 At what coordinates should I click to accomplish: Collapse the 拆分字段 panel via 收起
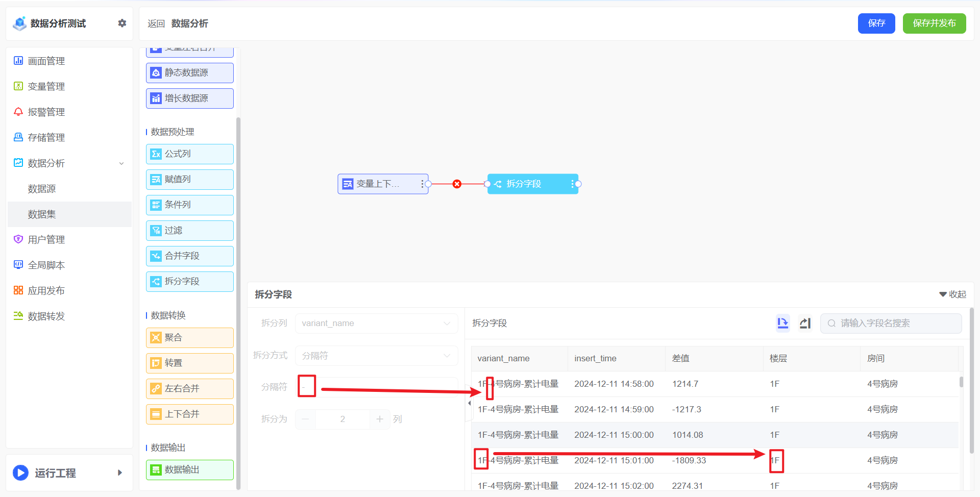point(952,294)
